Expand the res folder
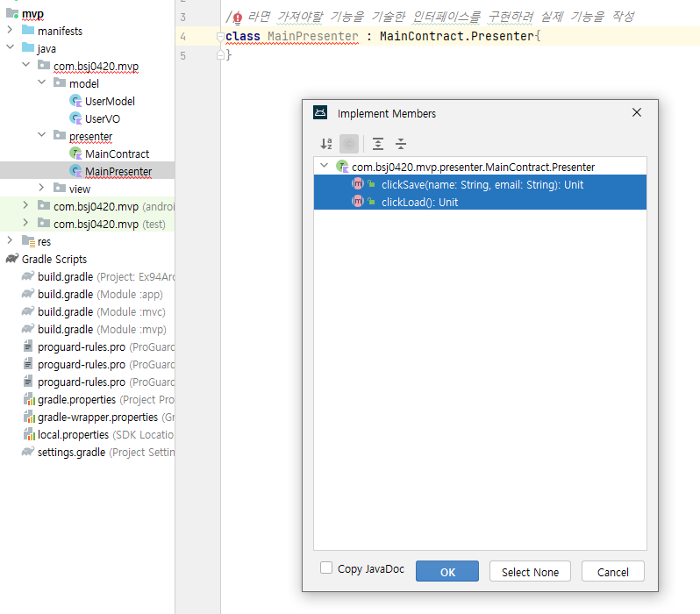Viewport: 700px width, 614px height. (10, 240)
